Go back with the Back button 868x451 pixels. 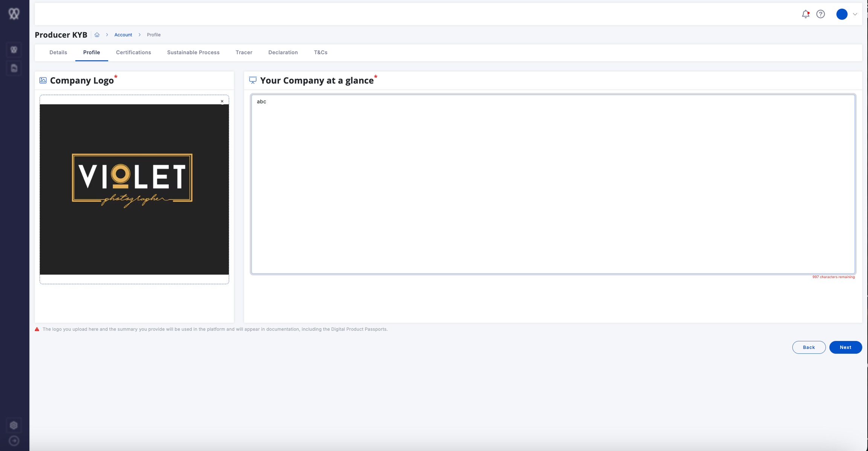click(809, 347)
